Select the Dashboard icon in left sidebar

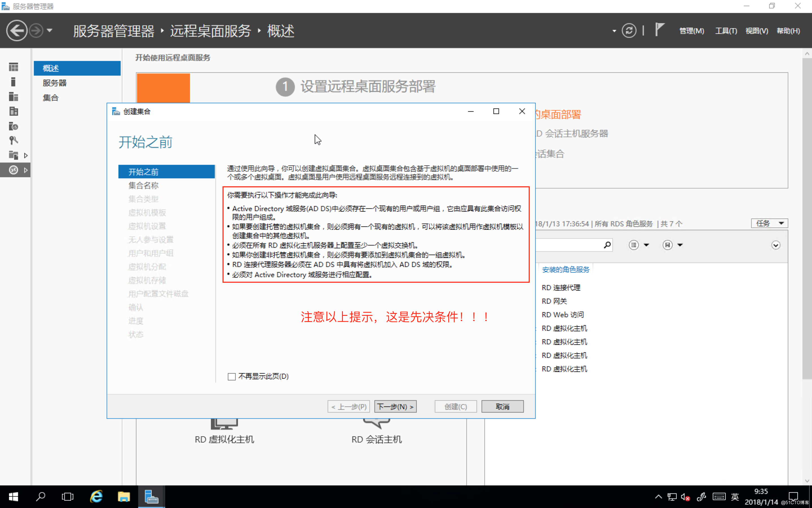coord(14,67)
